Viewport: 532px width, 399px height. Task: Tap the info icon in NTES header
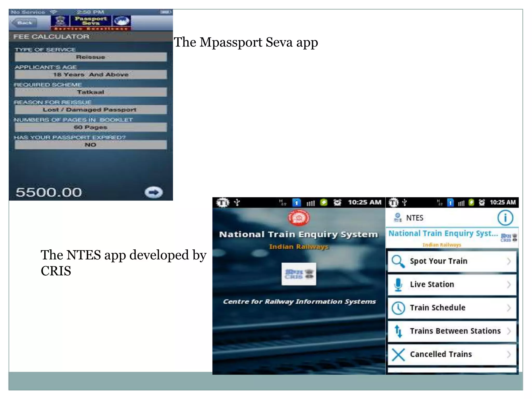pyautogui.click(x=505, y=218)
